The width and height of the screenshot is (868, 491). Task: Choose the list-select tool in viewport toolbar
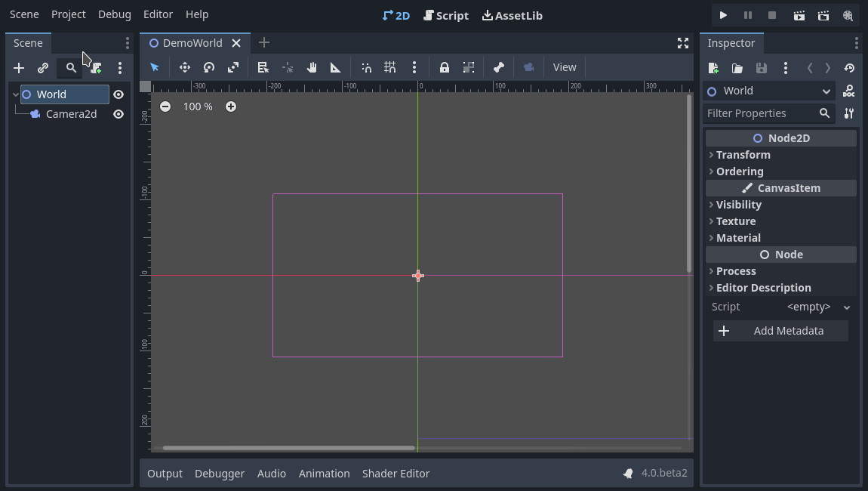coord(263,67)
